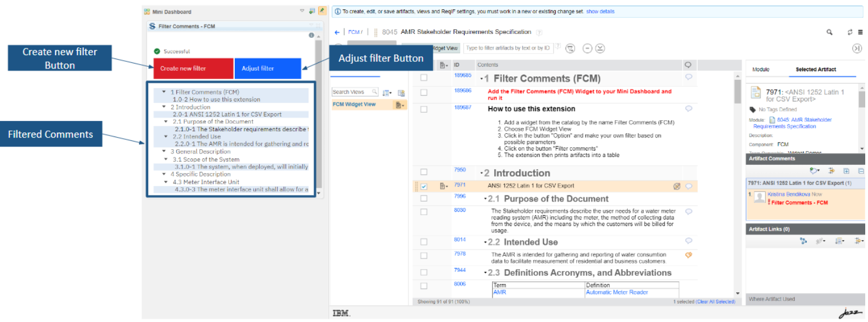Screen dimensions: 868x322
Task: Click the back arrow next to FCM breadcrumb
Action: [337, 32]
